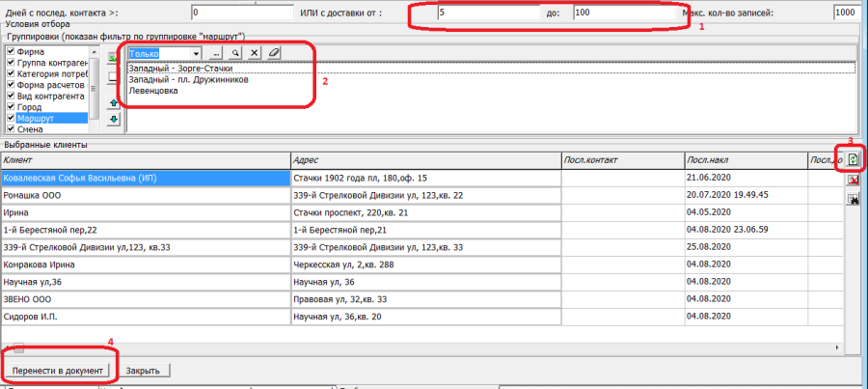The width and height of the screenshot is (868, 389).
Task: Click the table's horizontal scrollbar right arrow
Action: coord(835,347)
